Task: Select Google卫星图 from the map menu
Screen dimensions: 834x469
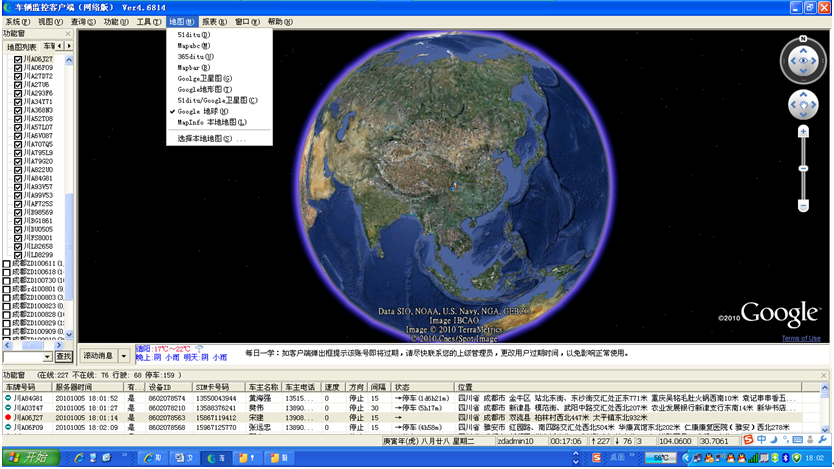Action: [x=204, y=78]
